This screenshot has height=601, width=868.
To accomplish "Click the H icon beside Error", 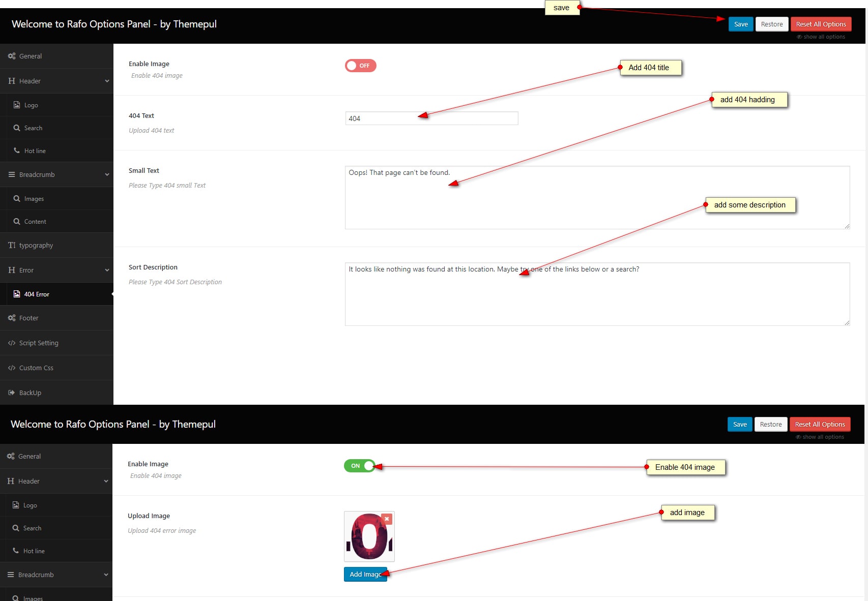I will pyautogui.click(x=12, y=270).
